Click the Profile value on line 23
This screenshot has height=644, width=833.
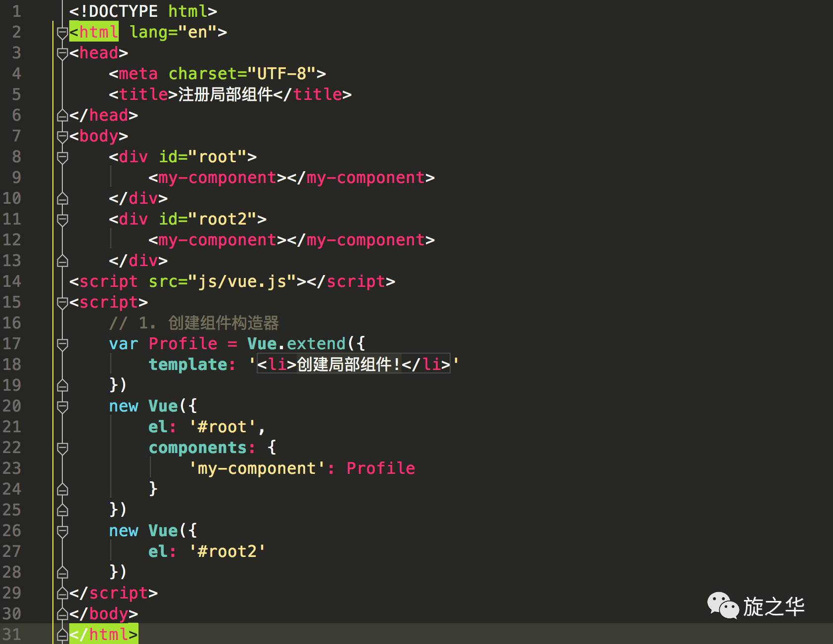[381, 468]
